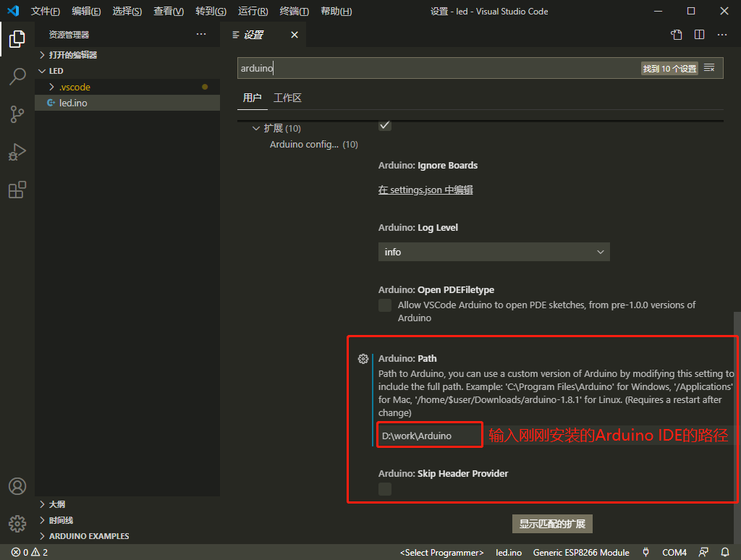Close the 设置 editor tab
Image resolution: width=741 pixels, height=560 pixels.
[295, 35]
